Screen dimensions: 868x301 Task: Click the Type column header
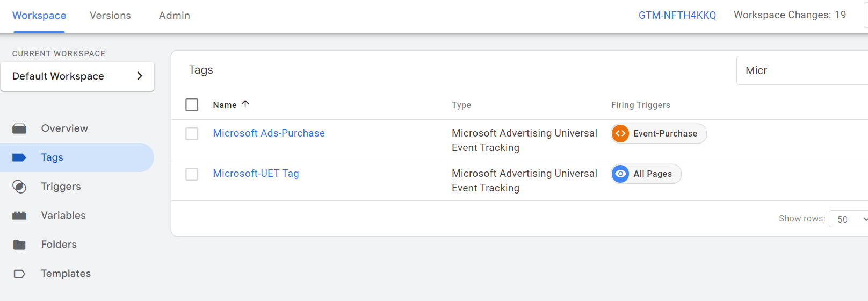(x=461, y=105)
